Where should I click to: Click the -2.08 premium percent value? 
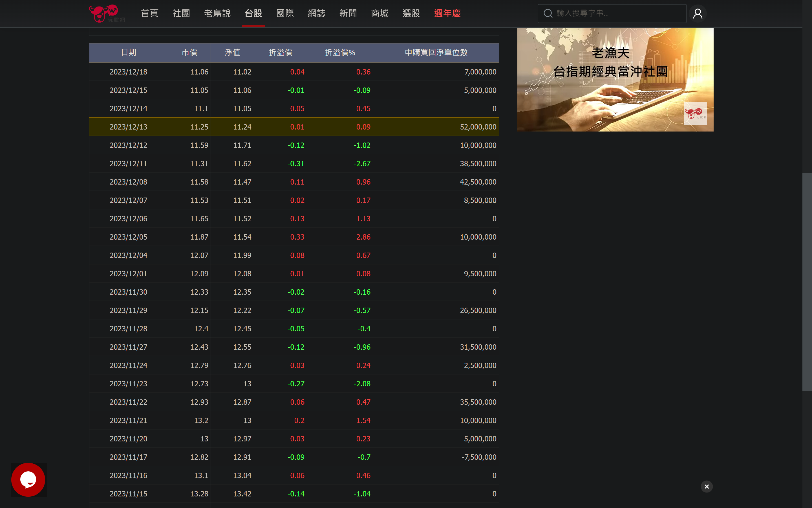tap(362, 384)
